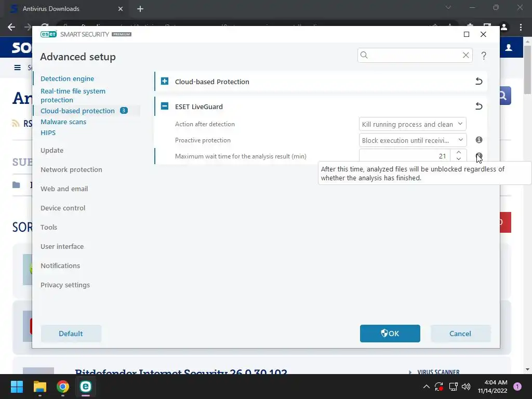This screenshot has width=532, height=399.
Task: Click the Antivirus Downloads tab title
Action: tap(51, 9)
